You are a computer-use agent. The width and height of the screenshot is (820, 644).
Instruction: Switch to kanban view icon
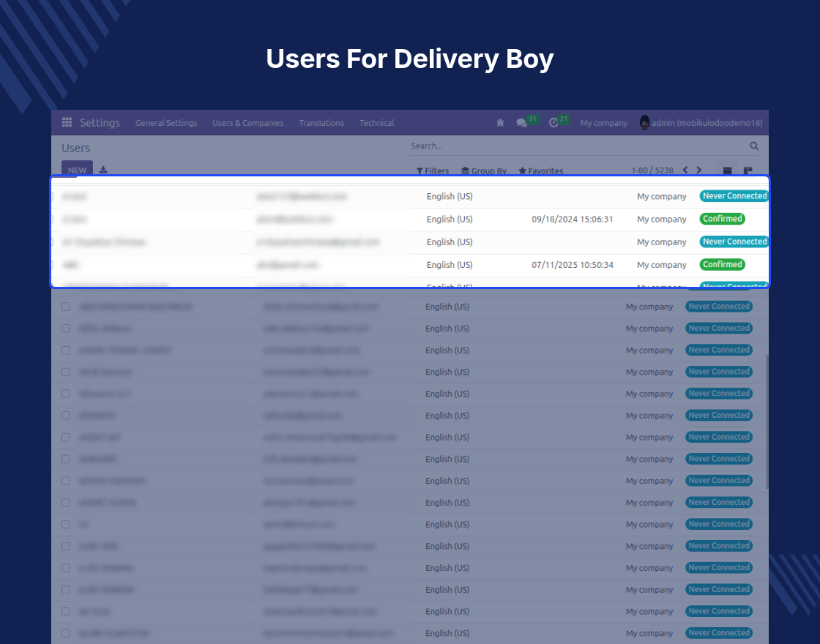748,171
